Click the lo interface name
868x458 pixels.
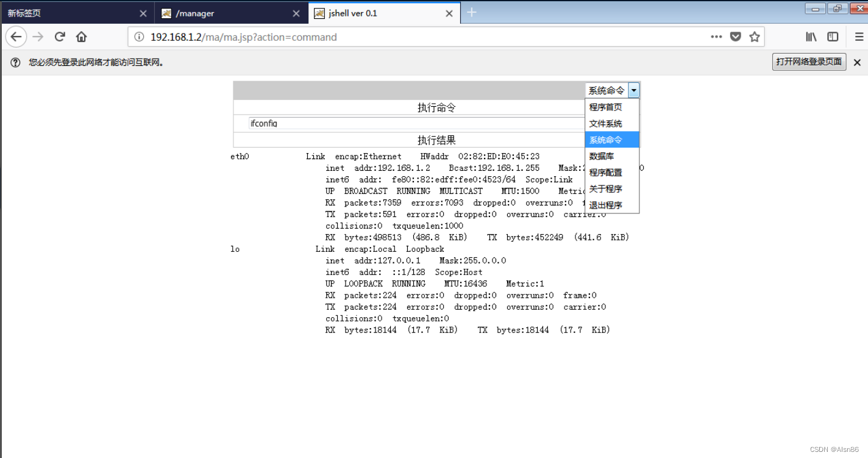tap(235, 249)
